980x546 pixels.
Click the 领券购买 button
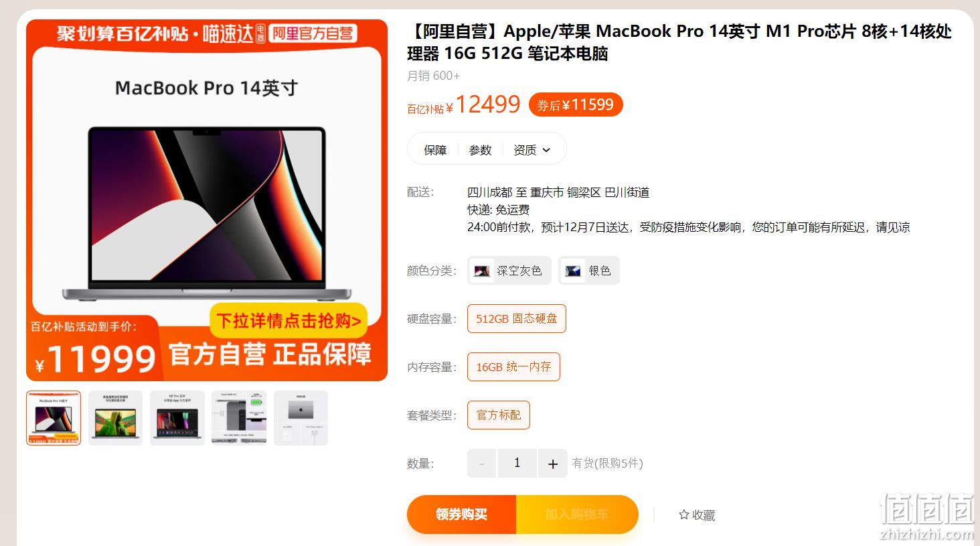coord(461,515)
